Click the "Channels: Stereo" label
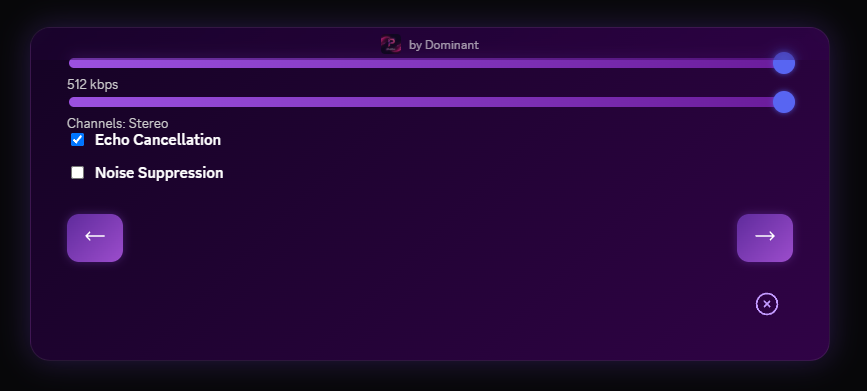Viewport: 867px width, 391px height. pyautogui.click(x=117, y=123)
